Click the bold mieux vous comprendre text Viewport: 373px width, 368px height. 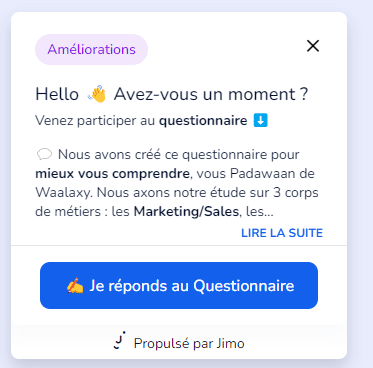coord(113,173)
